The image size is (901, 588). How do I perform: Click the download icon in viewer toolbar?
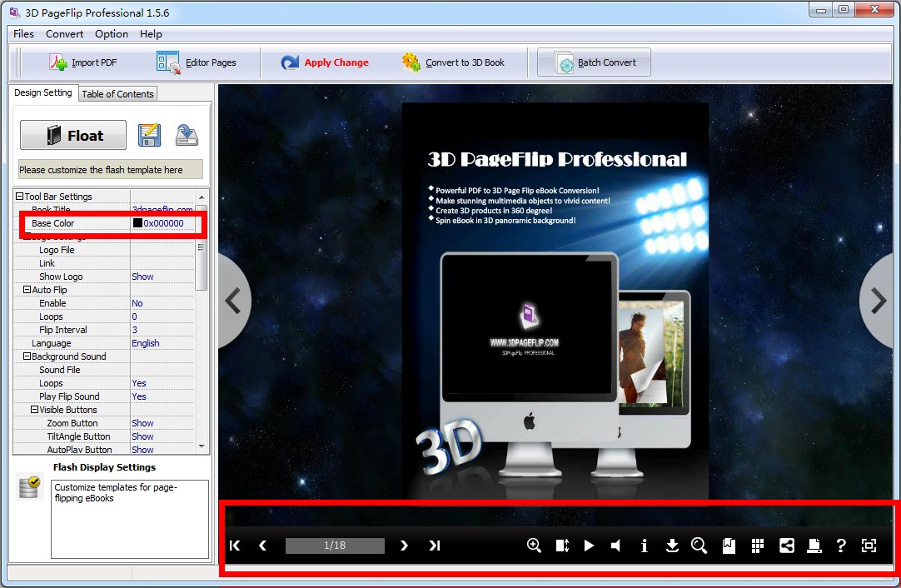click(x=672, y=546)
